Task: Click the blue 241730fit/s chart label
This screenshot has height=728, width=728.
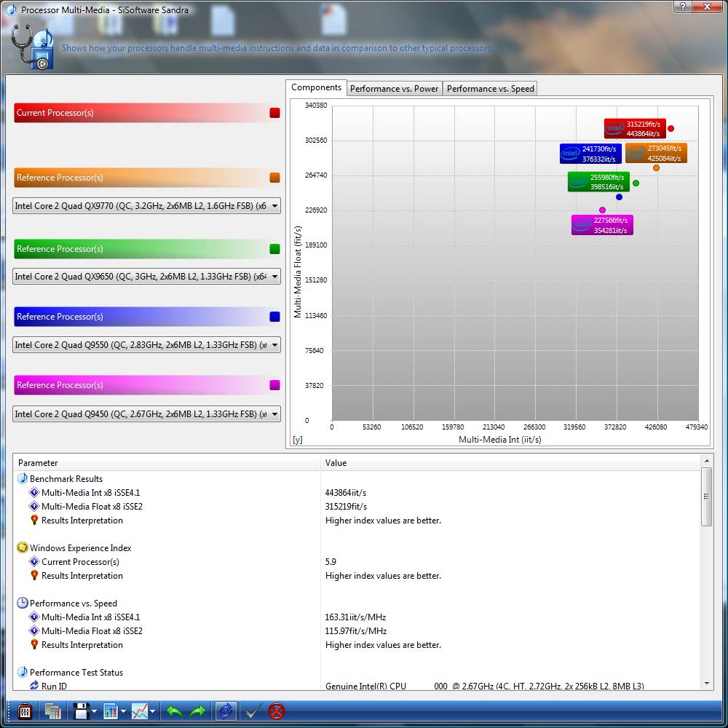Action: click(590, 154)
